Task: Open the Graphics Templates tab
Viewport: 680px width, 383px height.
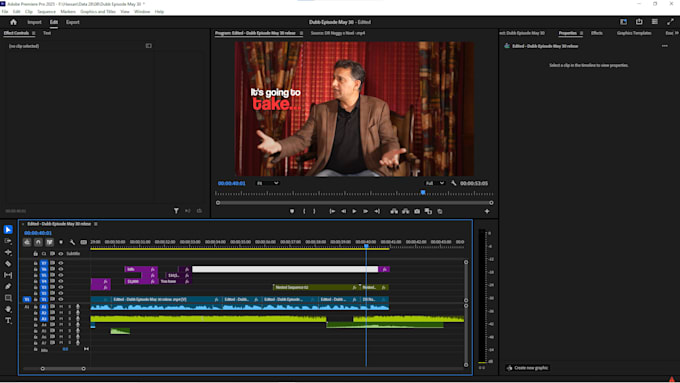Action: pyautogui.click(x=634, y=33)
